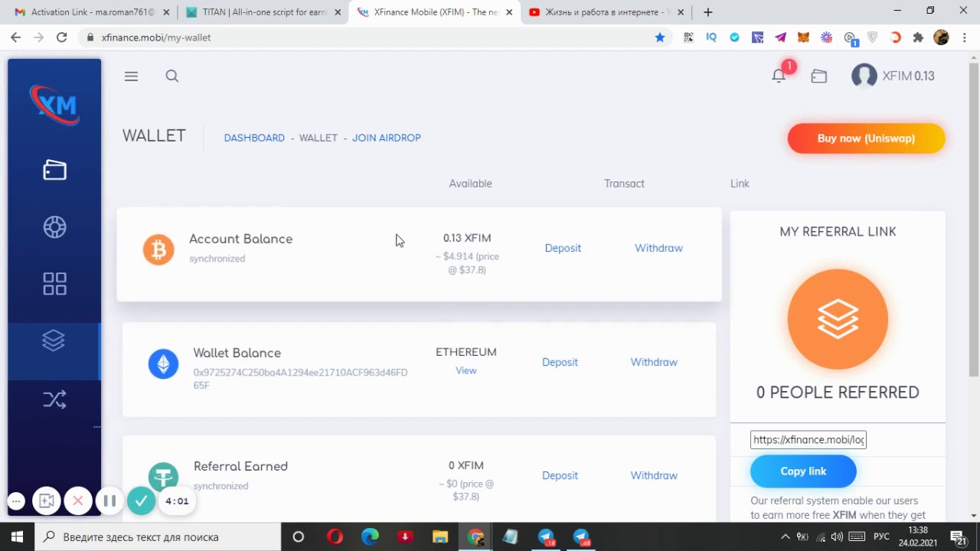The image size is (980, 551).
Task: Click the Buy now (Uniswap) button
Action: tap(866, 139)
